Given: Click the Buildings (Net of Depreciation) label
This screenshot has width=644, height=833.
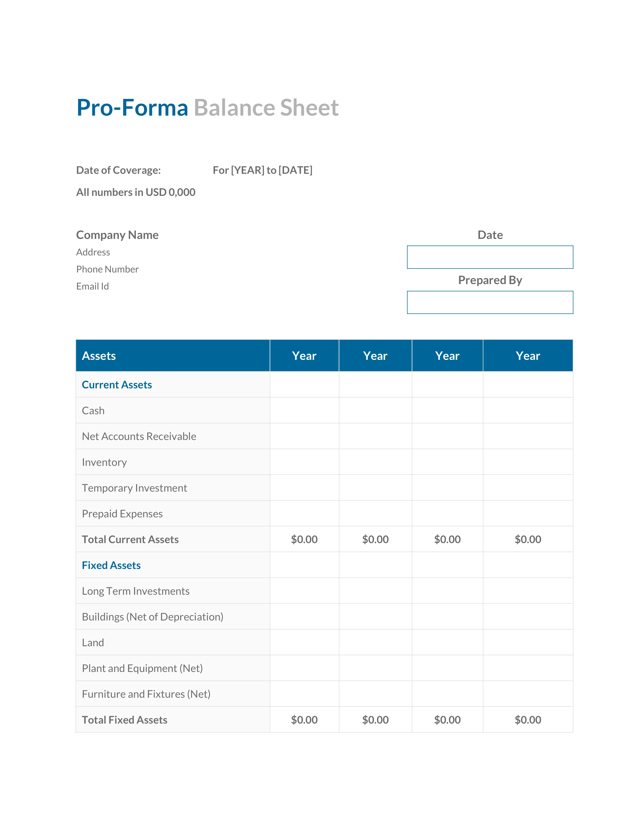Looking at the screenshot, I should [x=153, y=617].
